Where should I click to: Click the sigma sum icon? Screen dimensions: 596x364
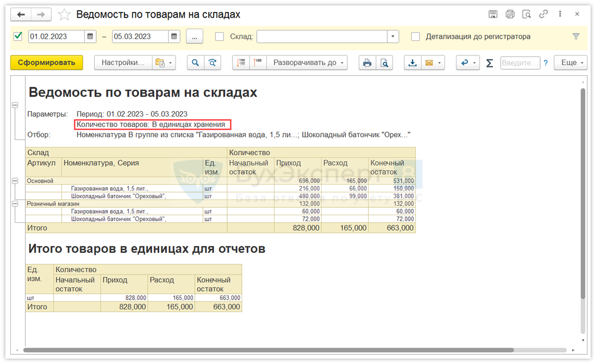[489, 63]
